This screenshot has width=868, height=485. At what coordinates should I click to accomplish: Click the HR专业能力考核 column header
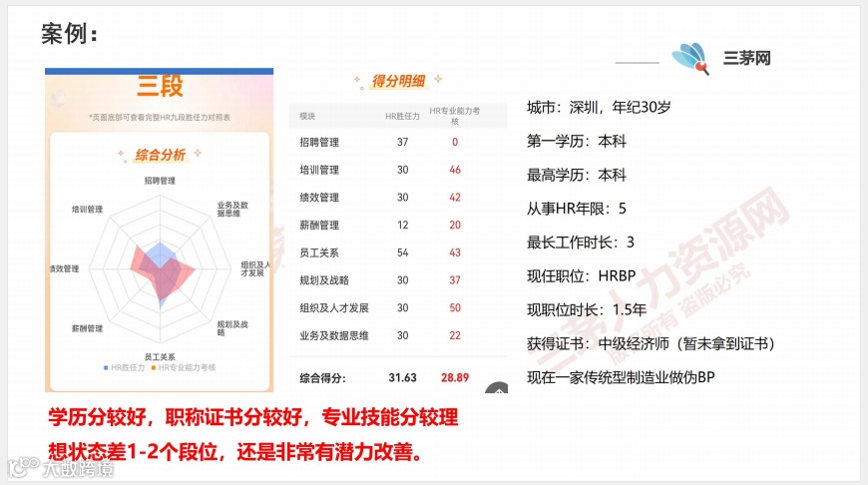click(455, 116)
